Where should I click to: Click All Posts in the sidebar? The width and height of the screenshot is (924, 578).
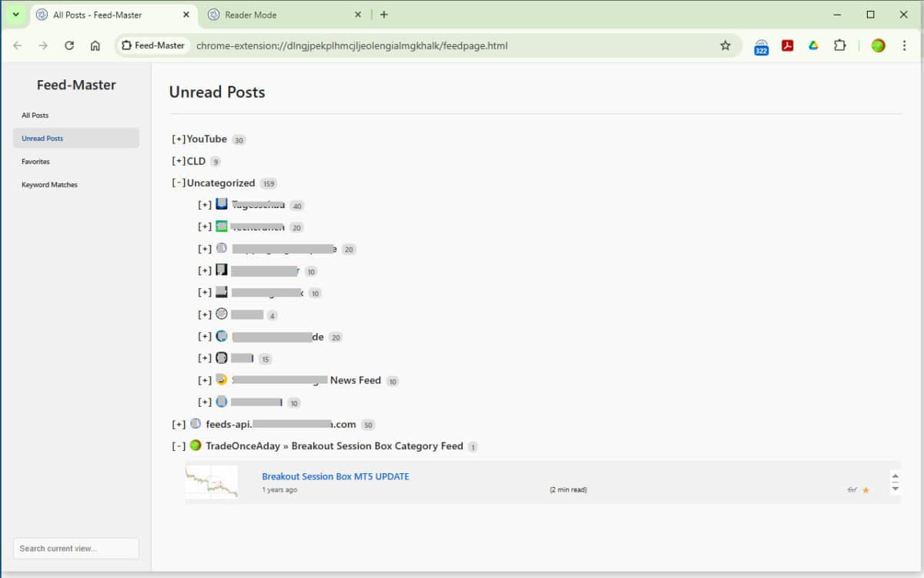[35, 115]
